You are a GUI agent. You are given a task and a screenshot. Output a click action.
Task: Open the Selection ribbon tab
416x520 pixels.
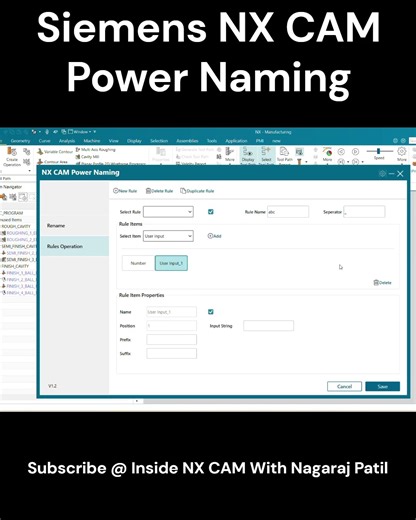[159, 141]
